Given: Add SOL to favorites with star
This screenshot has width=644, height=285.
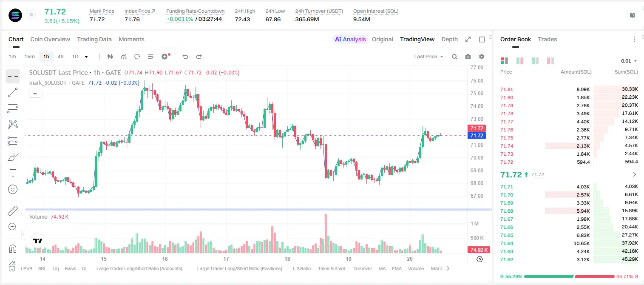Looking at the screenshot, I should (31, 15).
